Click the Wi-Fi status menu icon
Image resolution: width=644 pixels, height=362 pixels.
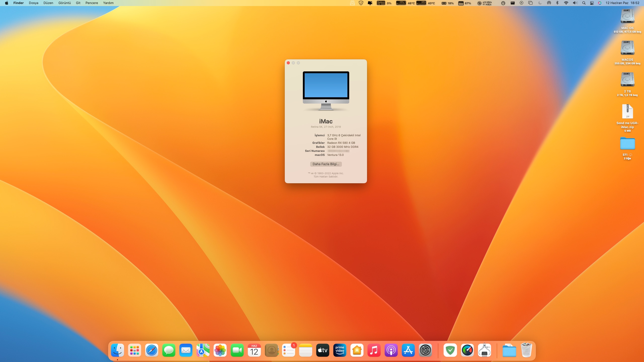tap(566, 3)
